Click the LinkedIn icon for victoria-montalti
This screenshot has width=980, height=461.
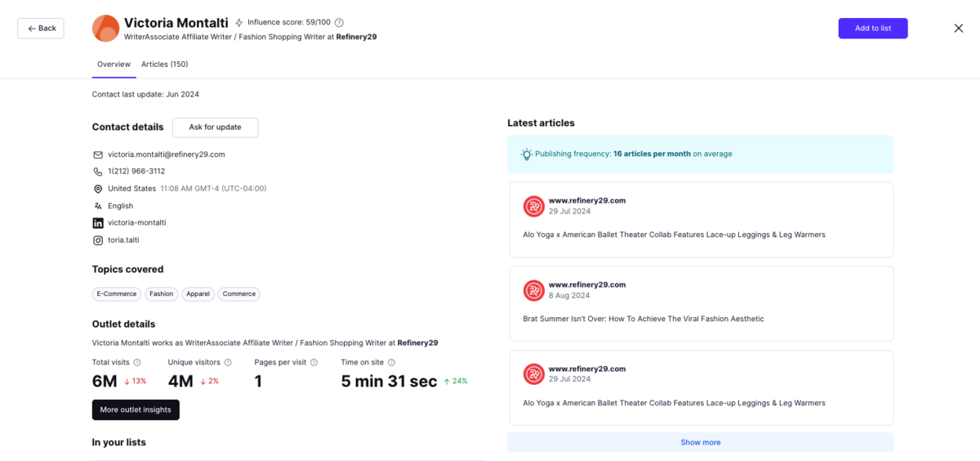98,223
